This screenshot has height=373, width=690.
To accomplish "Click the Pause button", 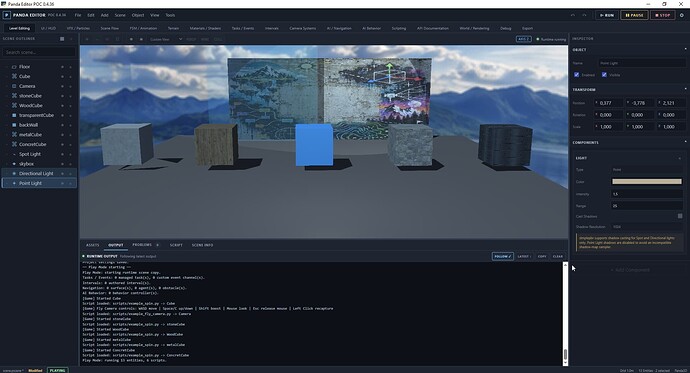I will tap(635, 15).
